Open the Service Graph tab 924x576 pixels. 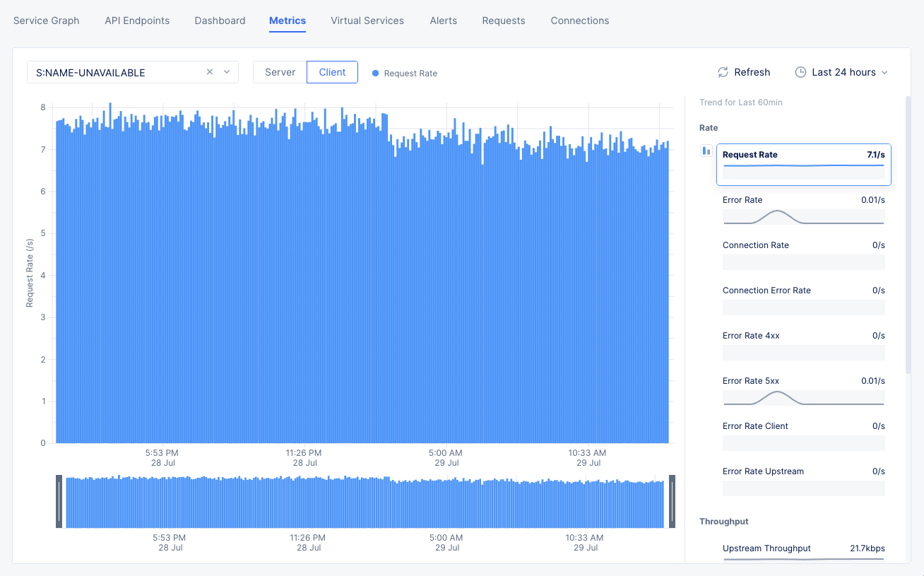pyautogui.click(x=47, y=20)
